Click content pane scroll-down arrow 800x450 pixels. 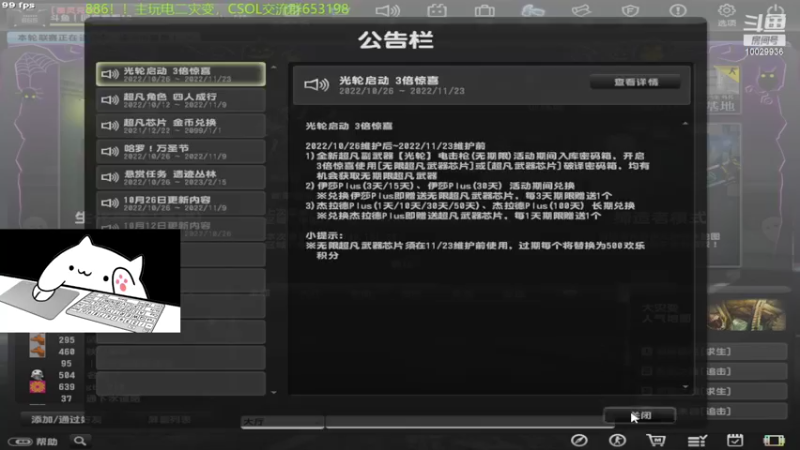685,387
